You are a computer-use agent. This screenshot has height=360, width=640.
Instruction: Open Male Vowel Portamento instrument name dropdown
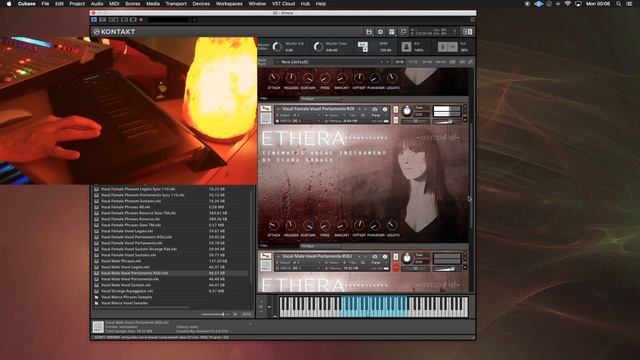[317, 256]
